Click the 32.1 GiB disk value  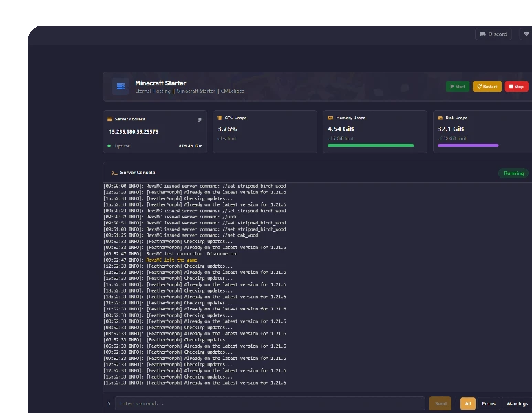pos(451,129)
